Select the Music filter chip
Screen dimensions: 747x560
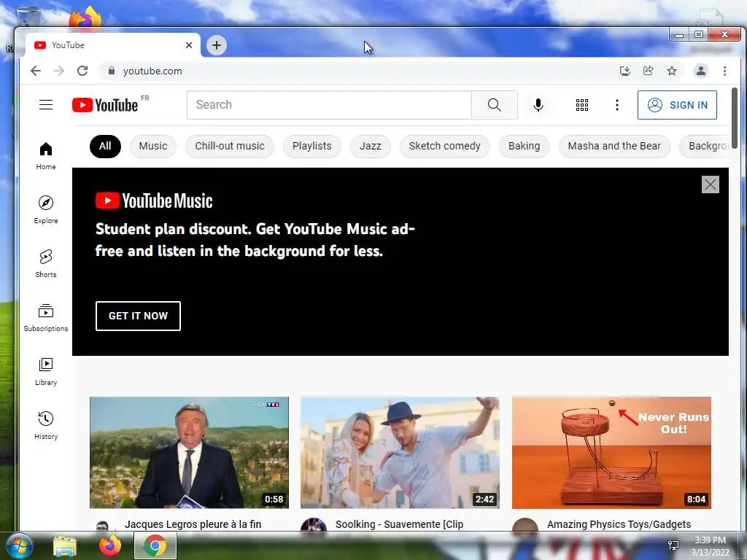[x=153, y=146]
